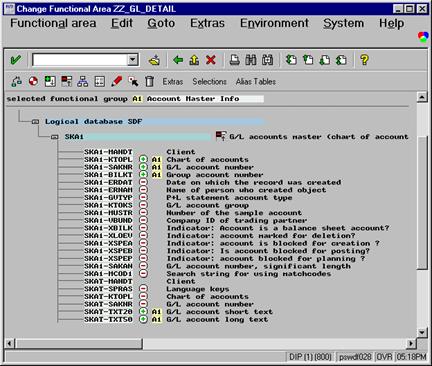432x366 pixels.
Task: Click the Save folder icon
Action: [x=154, y=60]
